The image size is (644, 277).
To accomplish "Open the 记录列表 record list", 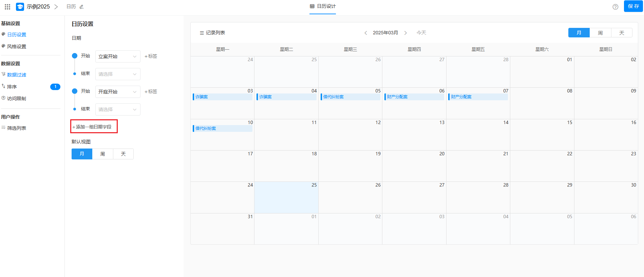I will 212,33.
